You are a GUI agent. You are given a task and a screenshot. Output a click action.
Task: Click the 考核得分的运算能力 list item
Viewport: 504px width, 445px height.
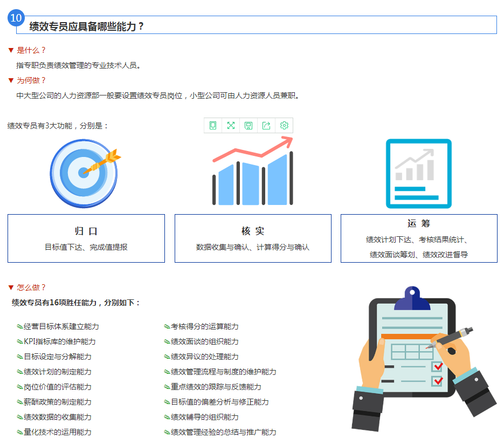point(204,326)
